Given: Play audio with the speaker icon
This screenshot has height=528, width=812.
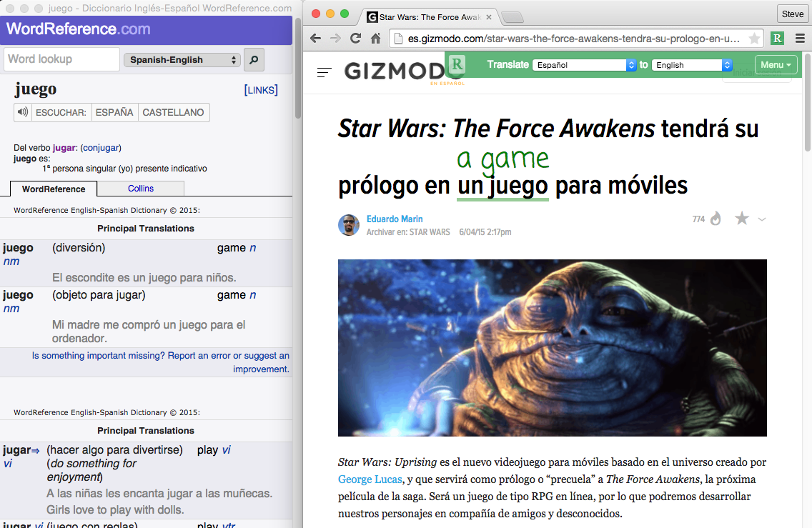Looking at the screenshot, I should tap(24, 112).
